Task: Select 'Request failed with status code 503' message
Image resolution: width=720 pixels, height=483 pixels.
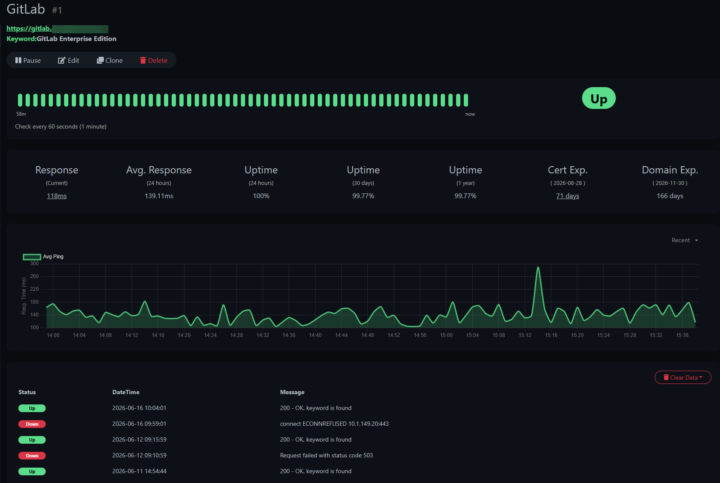Action: pos(326,455)
